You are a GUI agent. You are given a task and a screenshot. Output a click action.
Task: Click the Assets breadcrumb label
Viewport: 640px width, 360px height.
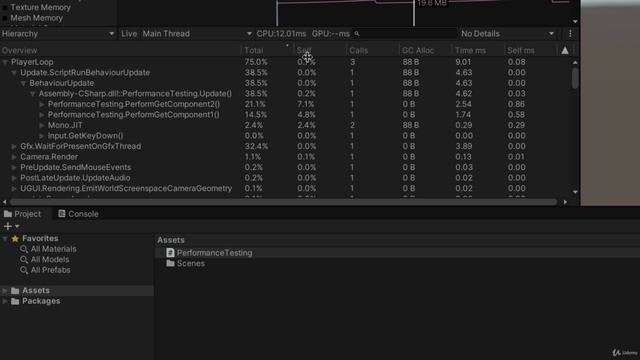coord(171,240)
